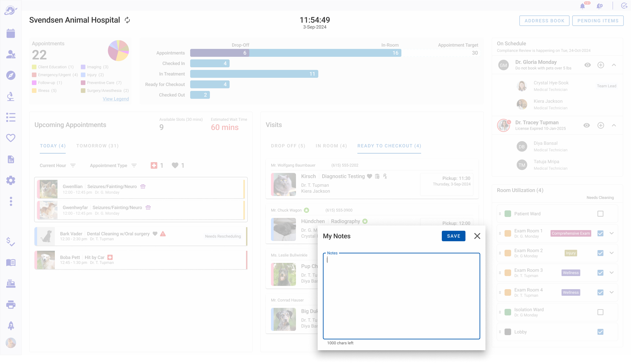Add to Dr. Gloria Monday with plus icon
The image size is (631, 364).
tap(600, 65)
